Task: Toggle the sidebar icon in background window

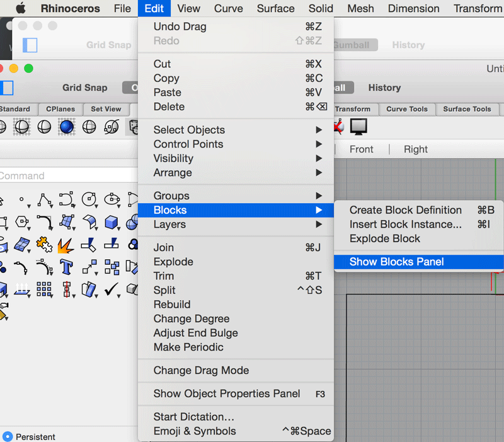Action: 30,45
